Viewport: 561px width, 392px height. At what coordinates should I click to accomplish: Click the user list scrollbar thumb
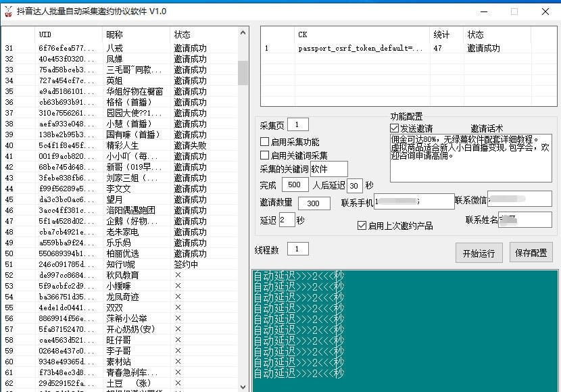[x=243, y=73]
